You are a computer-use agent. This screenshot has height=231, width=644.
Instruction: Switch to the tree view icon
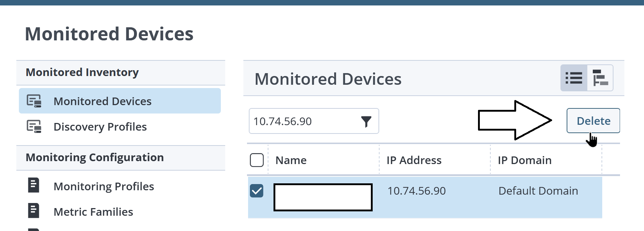599,78
